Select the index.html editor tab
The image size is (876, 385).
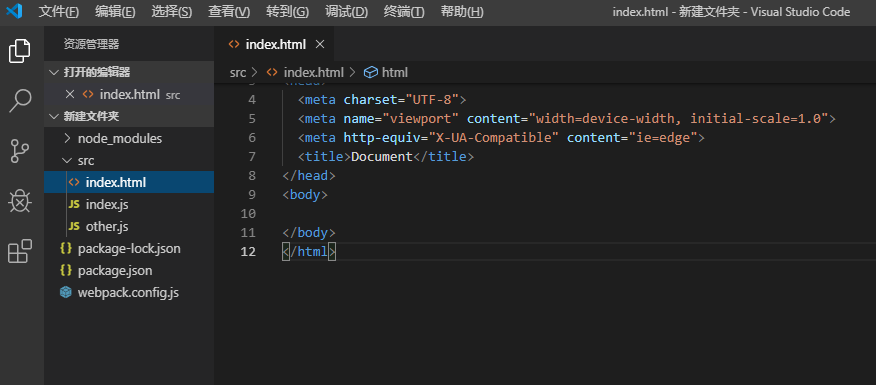click(x=276, y=44)
